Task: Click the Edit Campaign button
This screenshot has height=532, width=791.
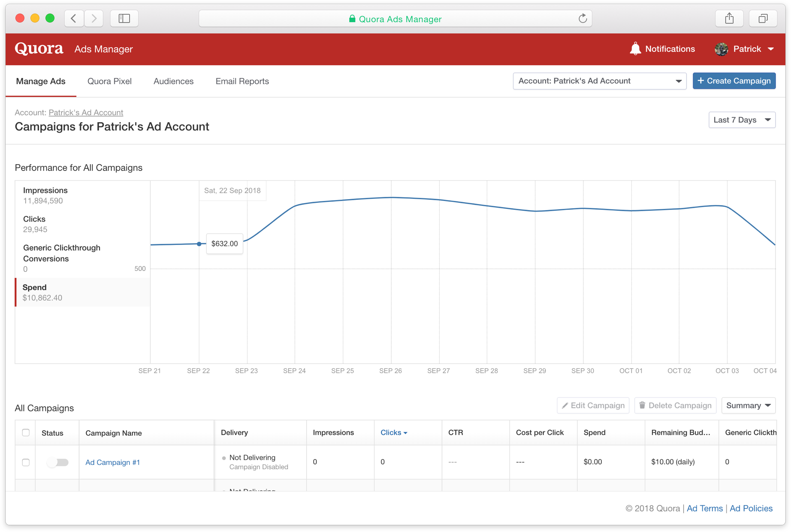Action: [593, 405]
